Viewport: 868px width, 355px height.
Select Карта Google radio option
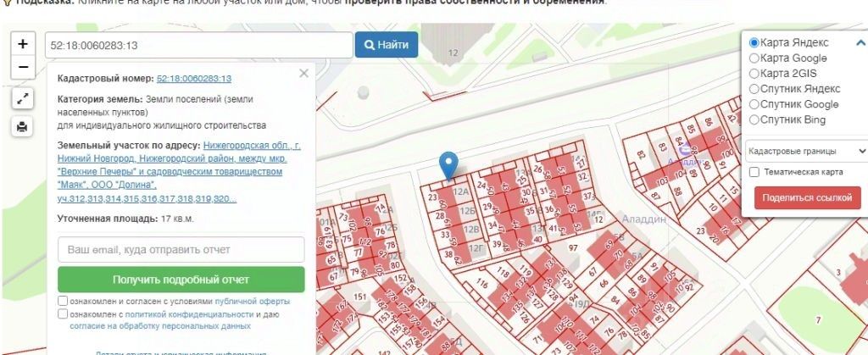pos(754,58)
